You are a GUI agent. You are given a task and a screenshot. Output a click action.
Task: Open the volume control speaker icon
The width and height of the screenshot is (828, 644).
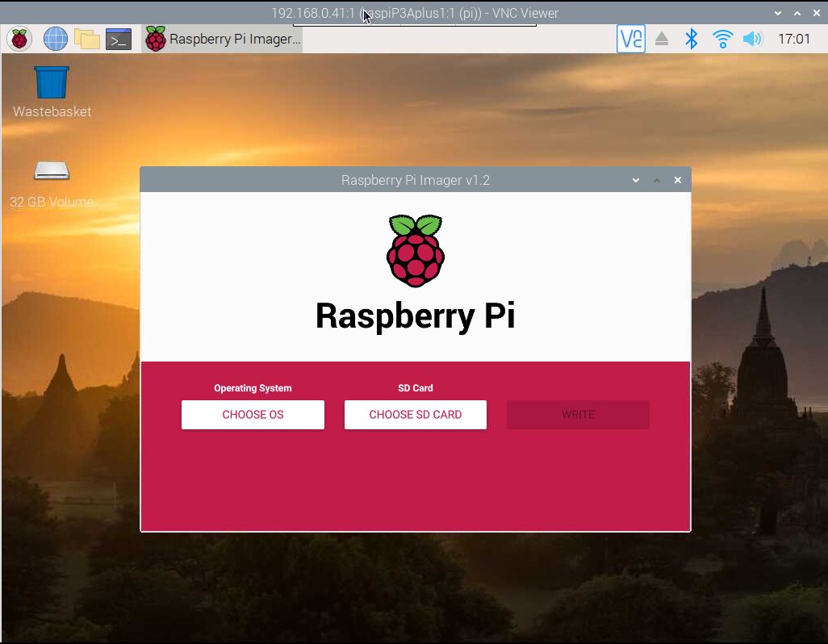753,39
